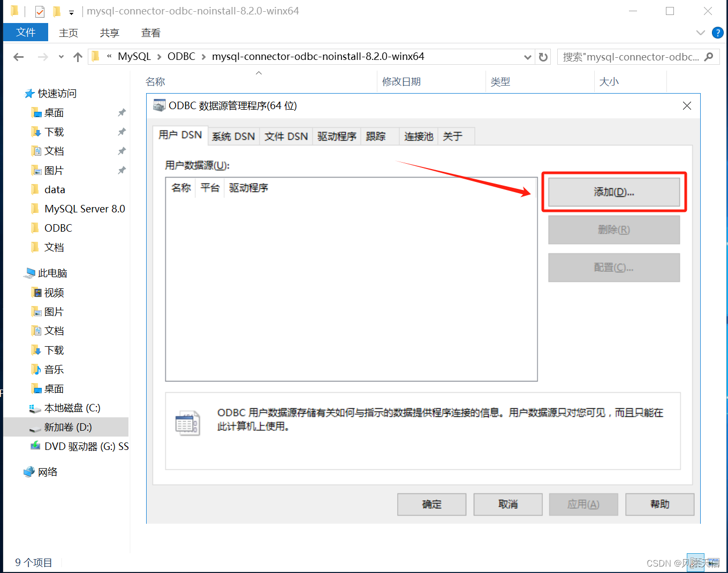
Task: Open the 主页 ribbon tab
Action: (x=68, y=33)
